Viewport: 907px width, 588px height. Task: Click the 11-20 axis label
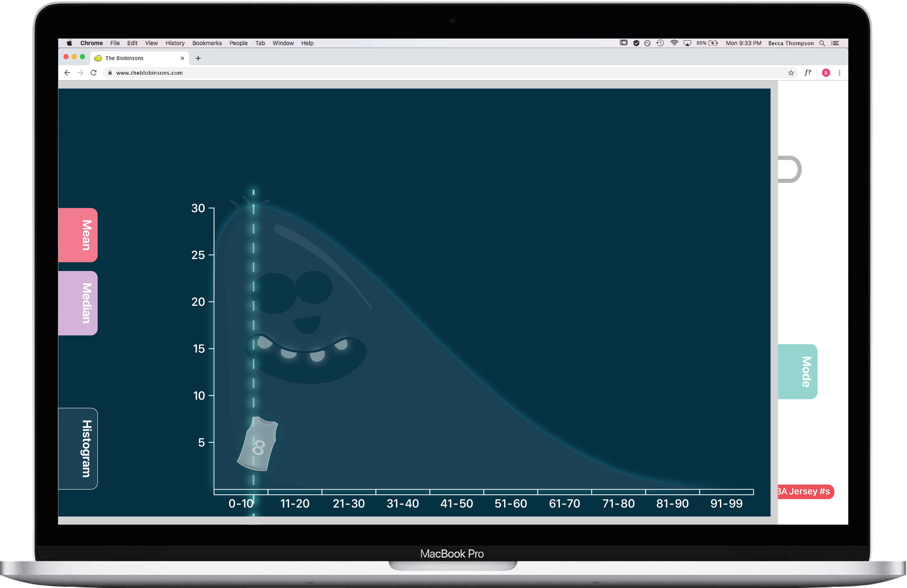295,503
